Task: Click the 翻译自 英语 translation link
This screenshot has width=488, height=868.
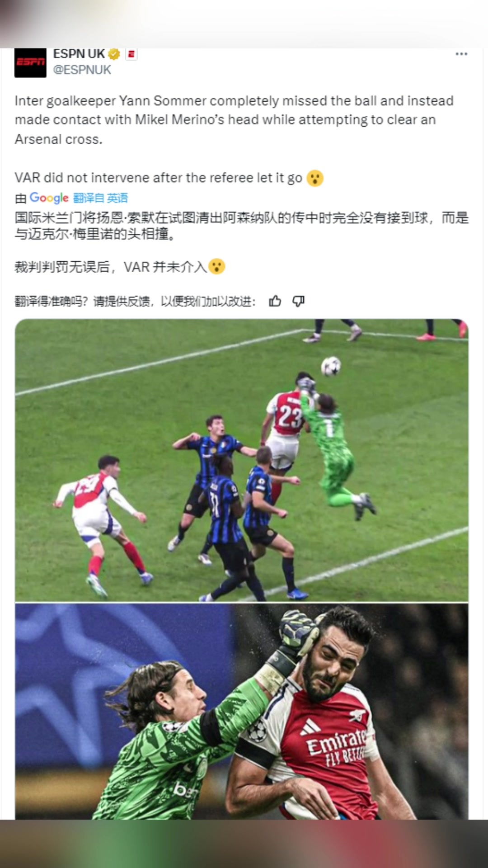Action: (x=100, y=198)
